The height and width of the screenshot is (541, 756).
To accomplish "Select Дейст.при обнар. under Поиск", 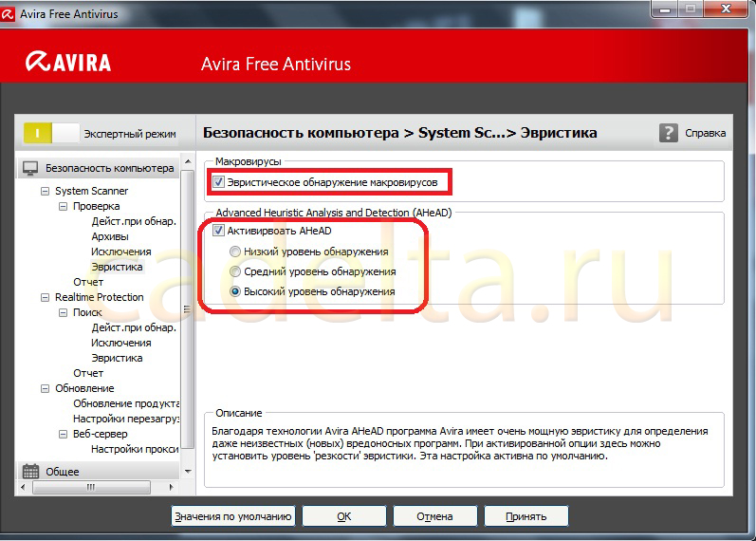I will click(134, 327).
